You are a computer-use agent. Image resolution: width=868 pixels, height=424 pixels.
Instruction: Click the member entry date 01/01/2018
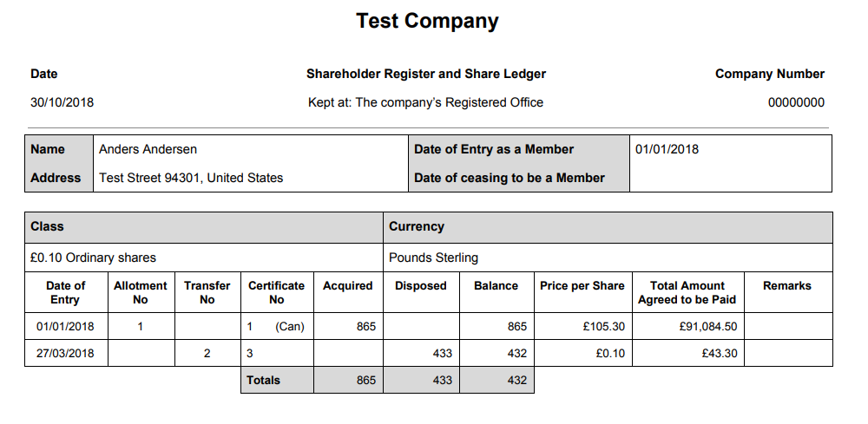(667, 149)
